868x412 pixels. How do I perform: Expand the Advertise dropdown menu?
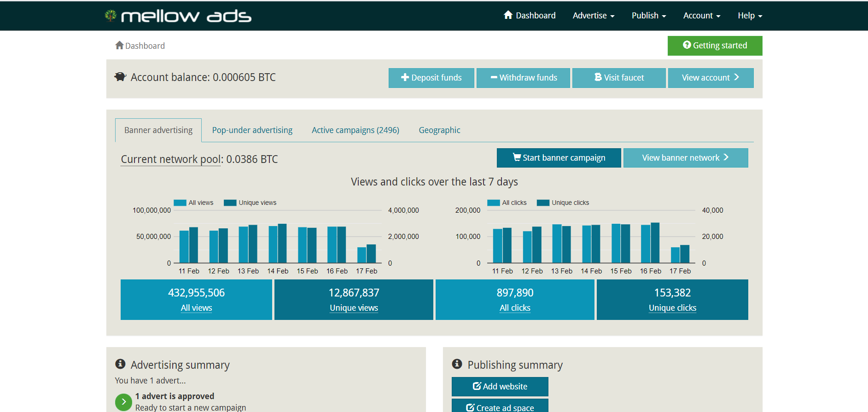pos(594,15)
